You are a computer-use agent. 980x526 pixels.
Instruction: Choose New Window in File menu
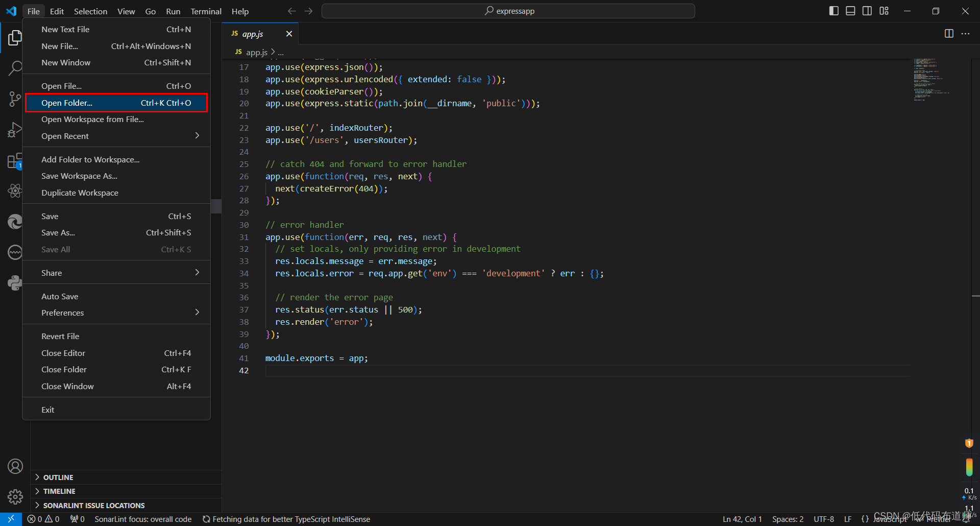point(116,62)
